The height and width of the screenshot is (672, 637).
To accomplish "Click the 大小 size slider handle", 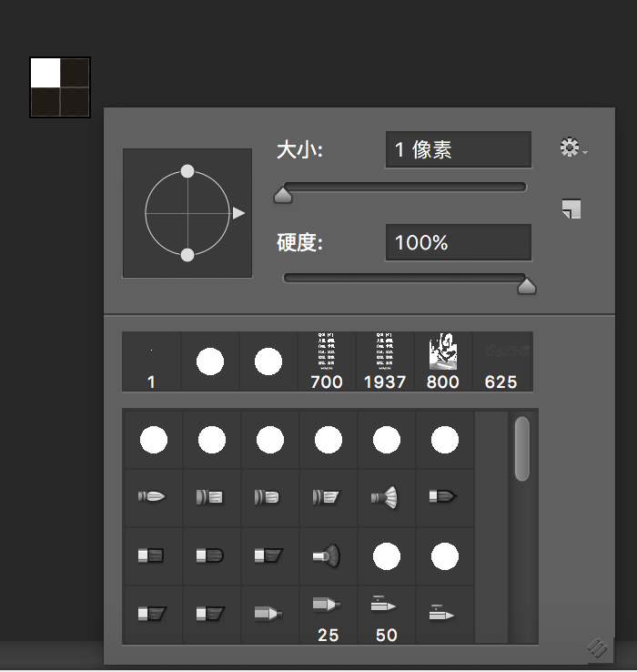I will 283,195.
